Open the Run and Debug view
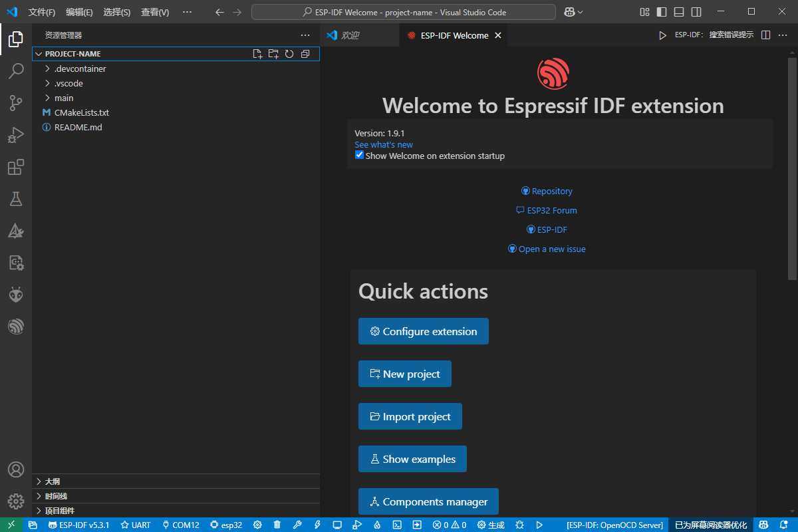 pos(16,135)
